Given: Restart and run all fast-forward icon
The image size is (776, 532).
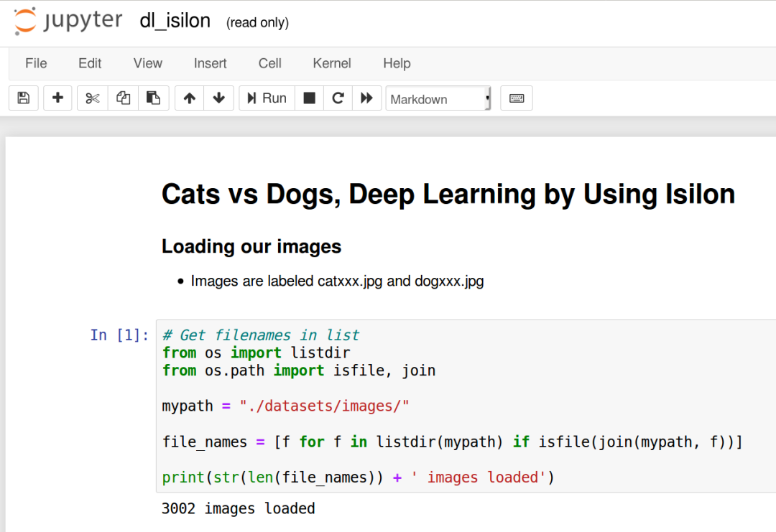Looking at the screenshot, I should [366, 98].
